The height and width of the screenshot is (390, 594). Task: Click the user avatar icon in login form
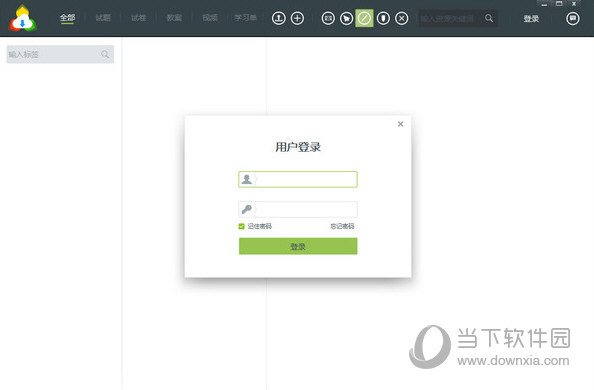pos(247,179)
